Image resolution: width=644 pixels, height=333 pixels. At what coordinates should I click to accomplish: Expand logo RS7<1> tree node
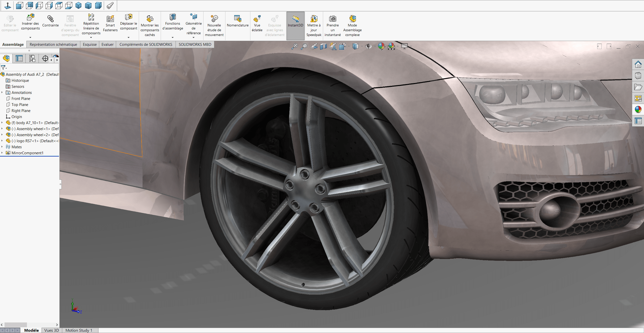(2, 141)
